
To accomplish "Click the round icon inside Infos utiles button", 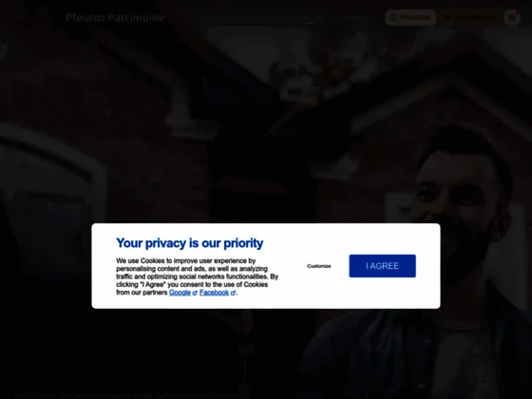I will click(393, 17).
